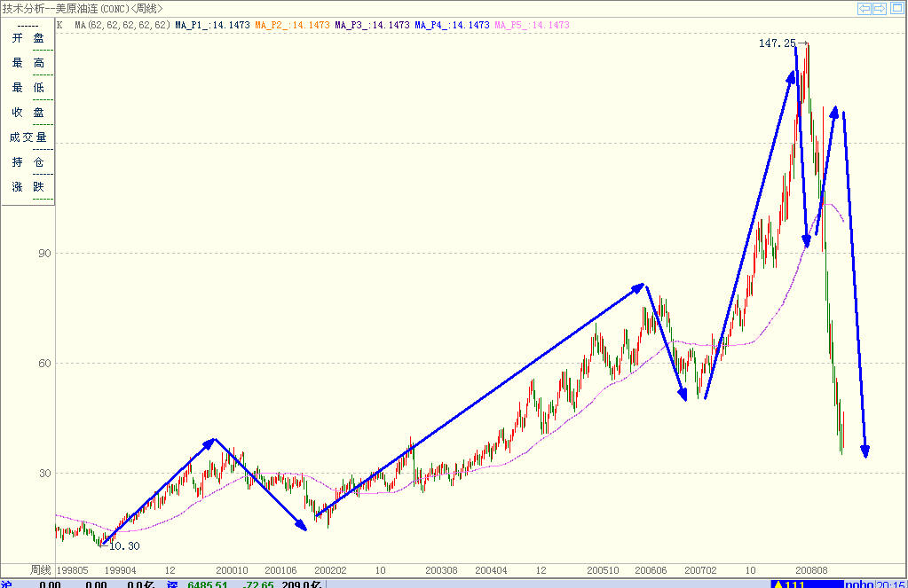
Task: Select the 最高 (high) field in the side panel
Action: pos(28,63)
